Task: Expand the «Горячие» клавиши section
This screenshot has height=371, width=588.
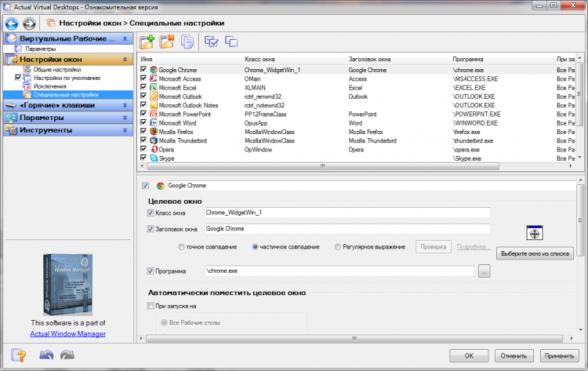Action: pyautogui.click(x=125, y=105)
